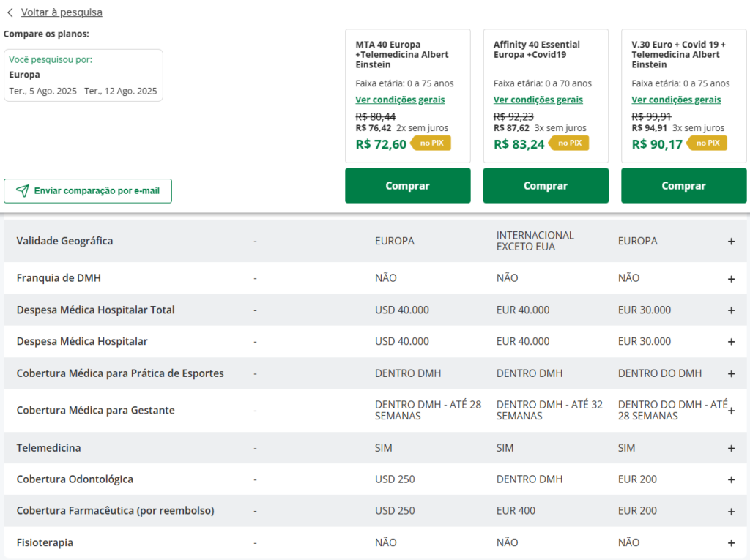Click the paper plane send icon
The image size is (750, 560).
[23, 191]
